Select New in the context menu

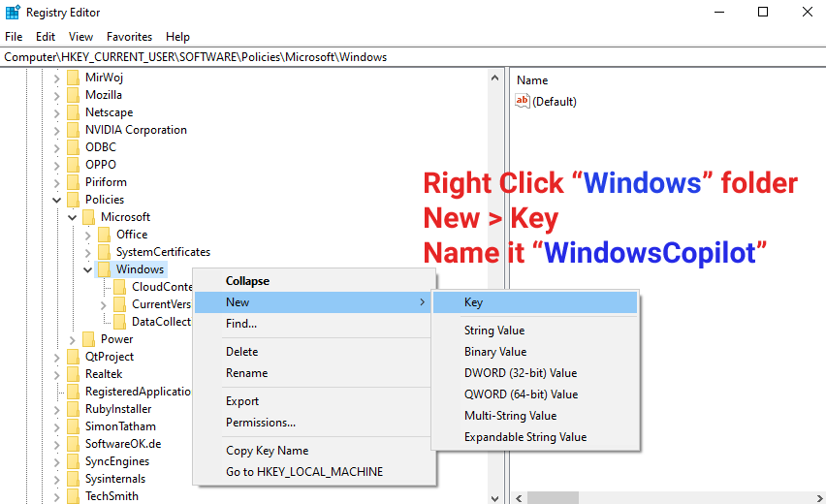pos(313,302)
